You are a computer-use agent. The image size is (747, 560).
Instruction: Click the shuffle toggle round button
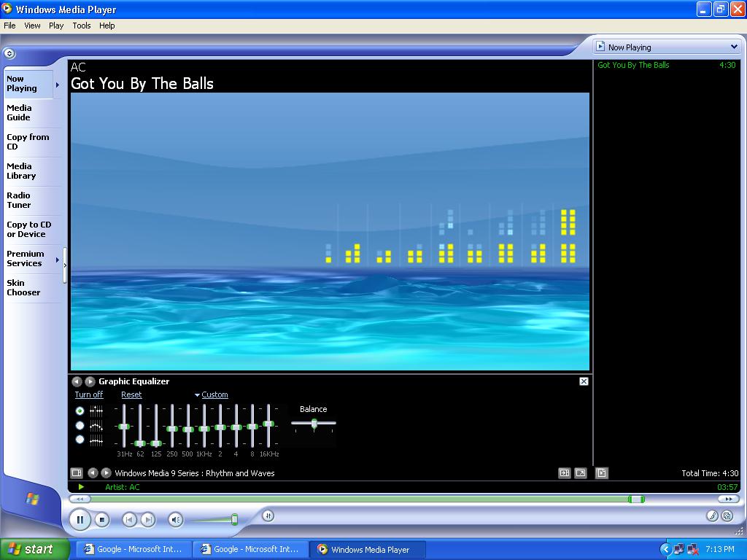[x=268, y=516]
